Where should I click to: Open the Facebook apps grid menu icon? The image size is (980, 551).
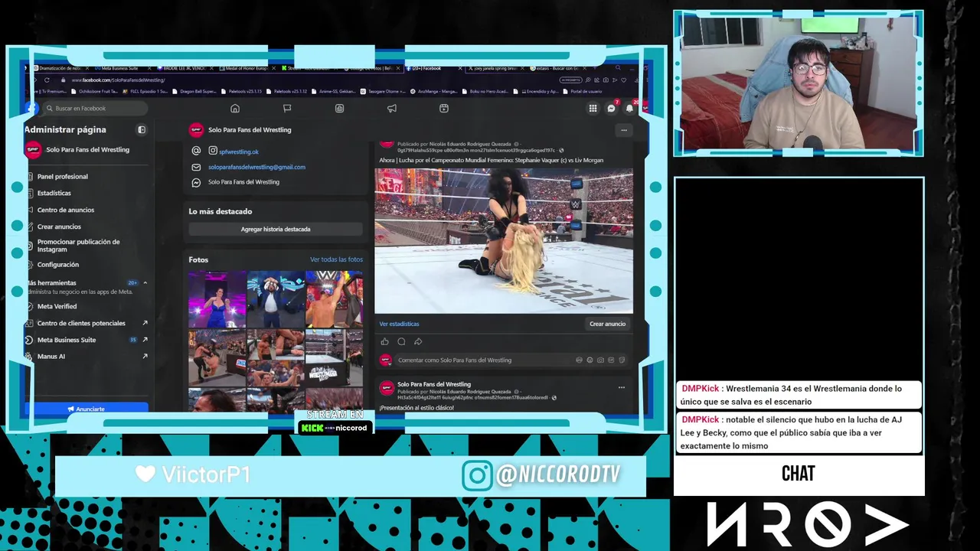coord(593,108)
